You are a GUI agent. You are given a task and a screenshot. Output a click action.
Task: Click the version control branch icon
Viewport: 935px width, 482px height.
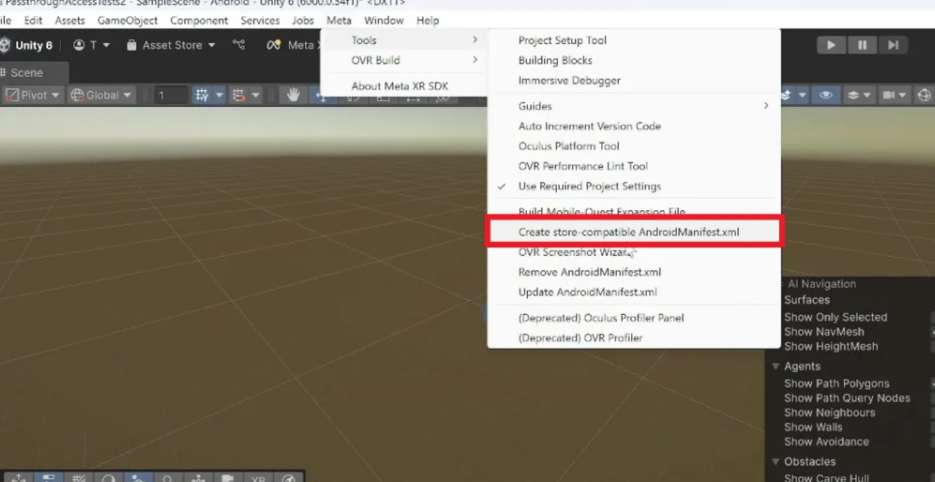pyautogui.click(x=239, y=45)
